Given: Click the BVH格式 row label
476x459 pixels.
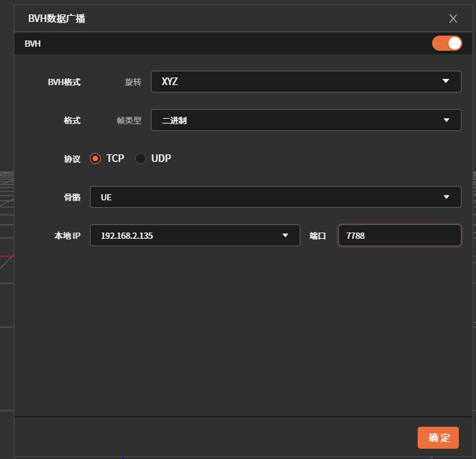Looking at the screenshot, I should point(64,82).
